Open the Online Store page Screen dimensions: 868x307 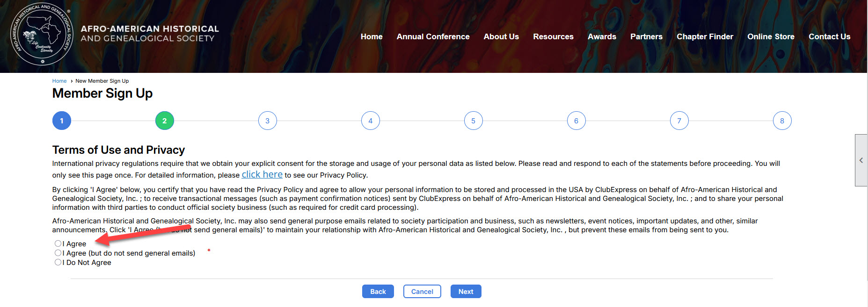[x=771, y=36]
